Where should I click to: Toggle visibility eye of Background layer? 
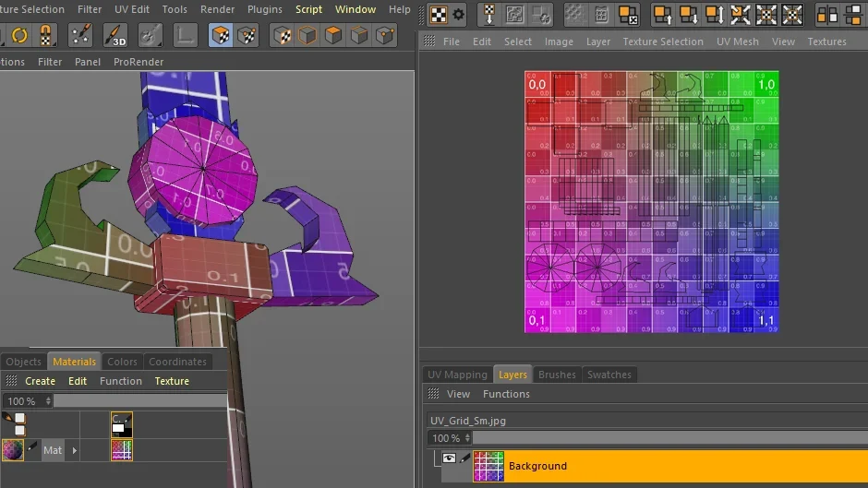449,458
